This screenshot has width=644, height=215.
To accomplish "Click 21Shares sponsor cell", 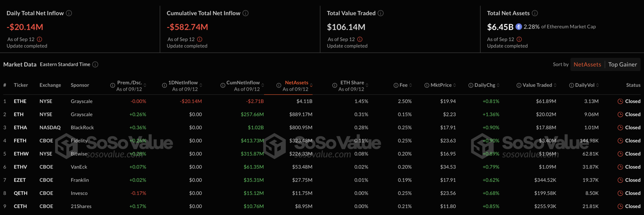I will coord(81,206).
